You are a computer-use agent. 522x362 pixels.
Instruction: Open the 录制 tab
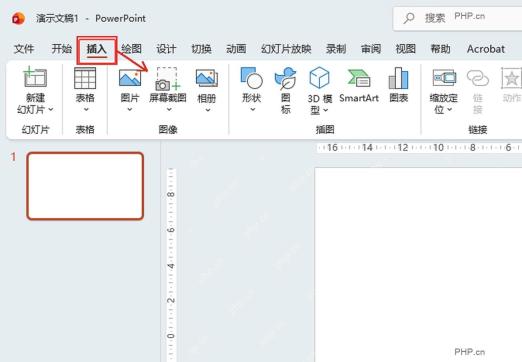(x=336, y=49)
